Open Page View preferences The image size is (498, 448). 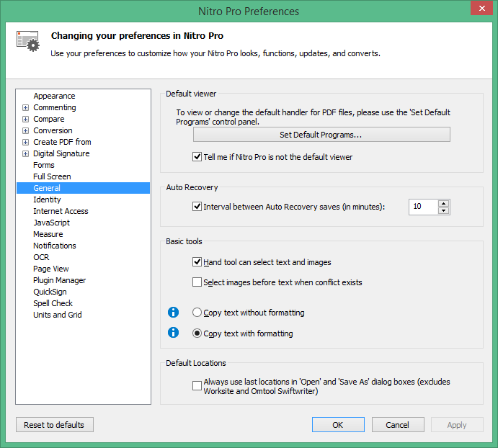[x=51, y=269]
